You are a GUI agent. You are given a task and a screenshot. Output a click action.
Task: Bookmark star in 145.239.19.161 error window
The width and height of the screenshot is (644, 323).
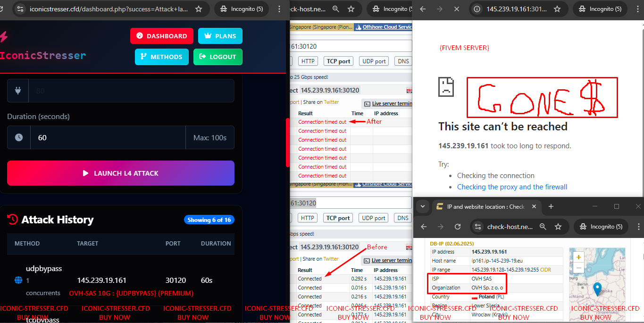coord(557,9)
